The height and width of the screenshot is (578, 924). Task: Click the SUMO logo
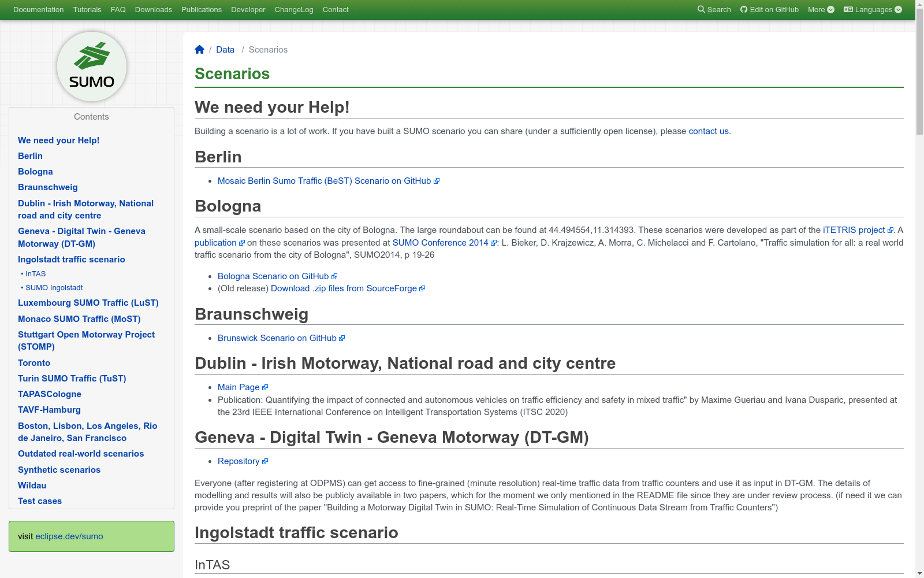point(92,66)
